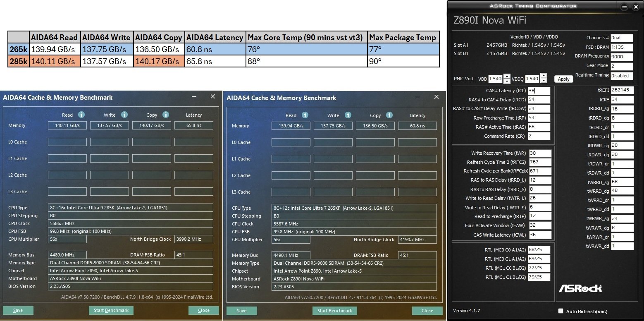This screenshot has width=644, height=321.
Task: Start Benchmark in the 285K AIDA64 window
Action: point(111,310)
